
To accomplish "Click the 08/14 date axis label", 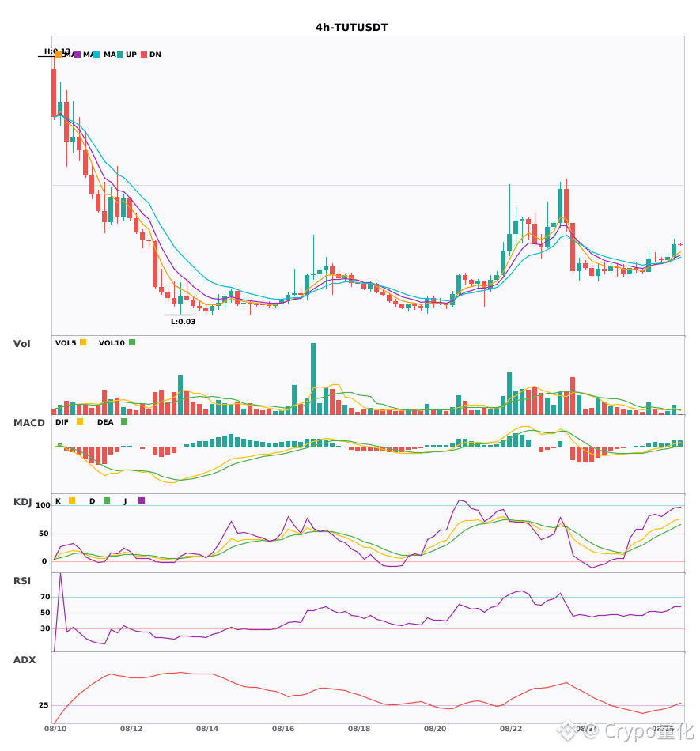I will point(207,729).
